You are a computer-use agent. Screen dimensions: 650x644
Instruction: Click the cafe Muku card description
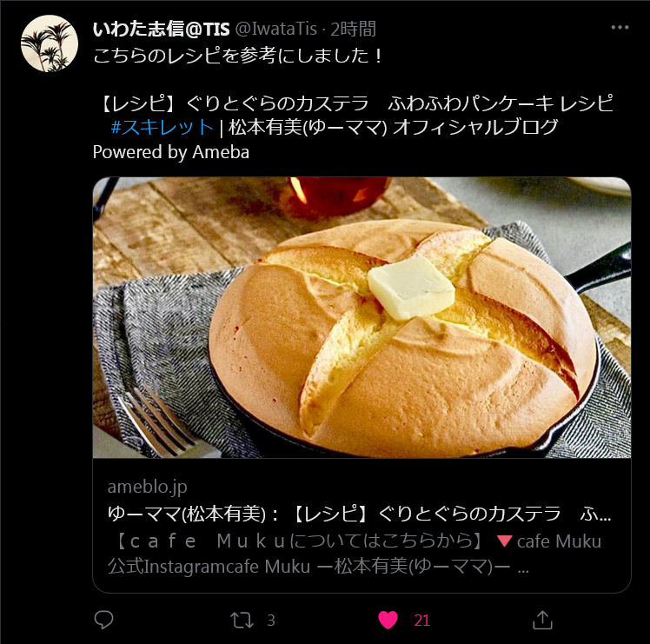click(355, 554)
